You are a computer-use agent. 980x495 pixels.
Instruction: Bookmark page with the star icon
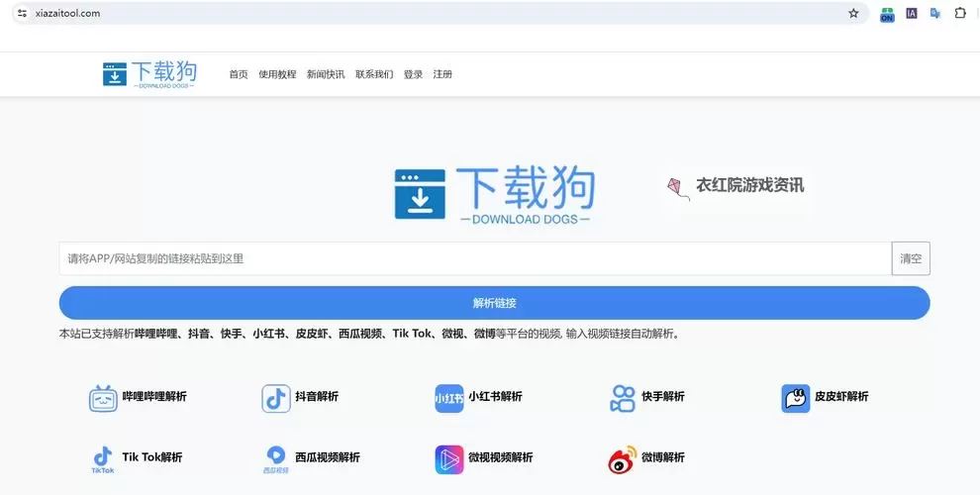click(x=853, y=13)
